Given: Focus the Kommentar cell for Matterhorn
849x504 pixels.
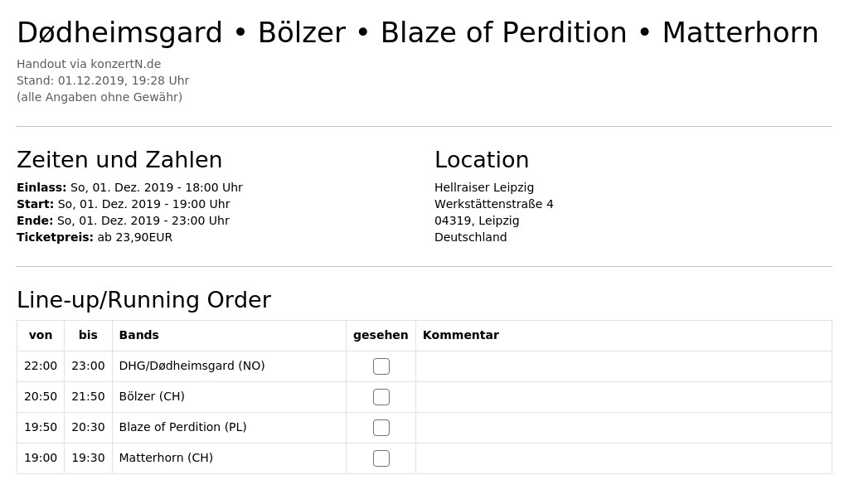Looking at the screenshot, I should coord(623,458).
